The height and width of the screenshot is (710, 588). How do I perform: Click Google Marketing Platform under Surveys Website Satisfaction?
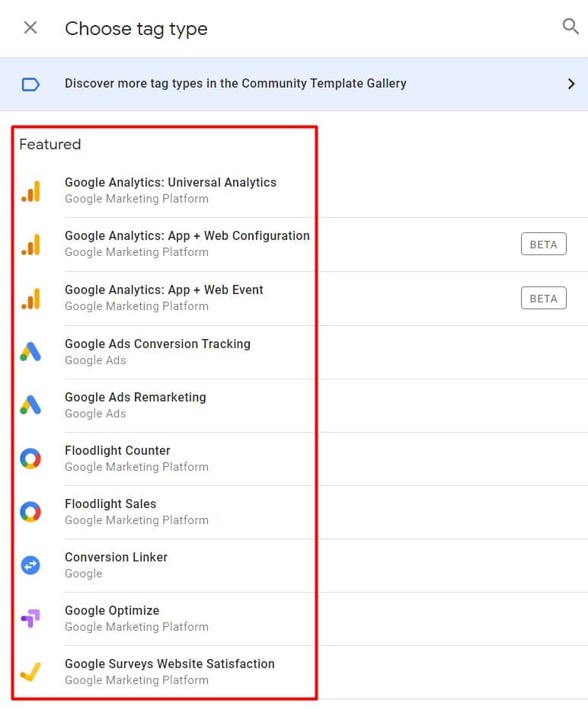tap(136, 680)
